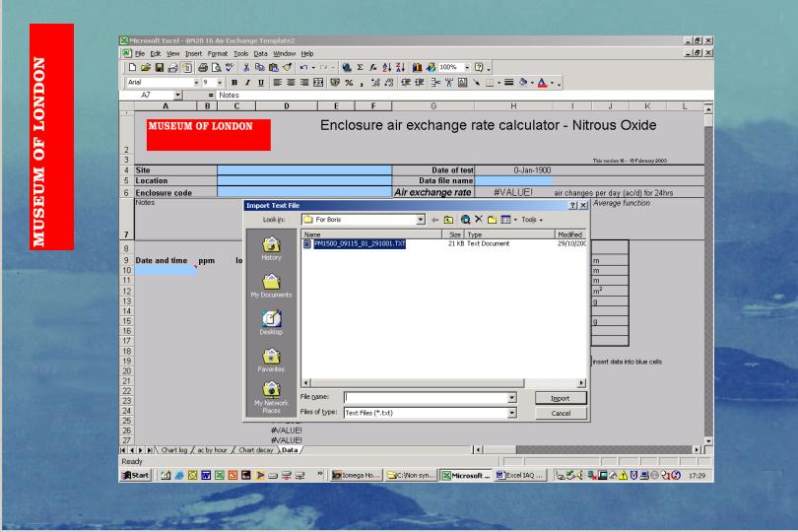The width and height of the screenshot is (798, 532).
Task: Delete selected file in dialog
Action: click(x=479, y=220)
